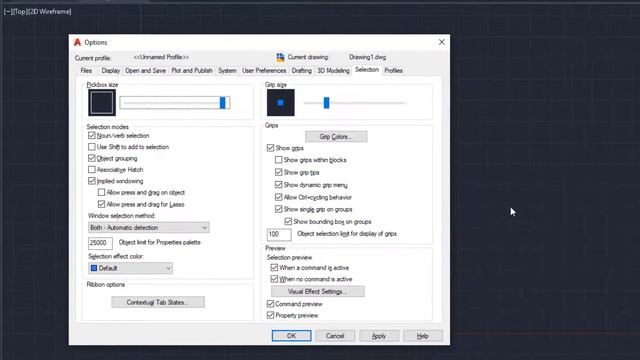Image resolution: width=640 pixels, height=360 pixels.
Task: Toggle Show grips checkbox
Action: click(270, 148)
